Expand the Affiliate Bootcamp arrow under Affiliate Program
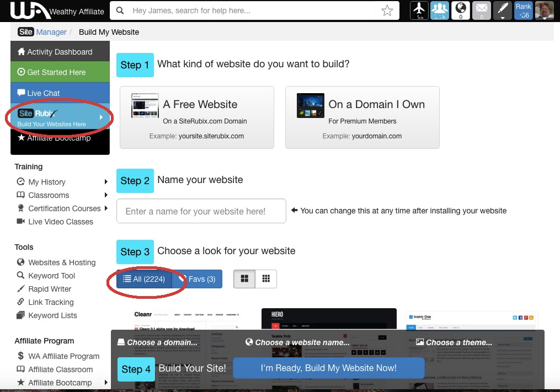 (x=106, y=383)
